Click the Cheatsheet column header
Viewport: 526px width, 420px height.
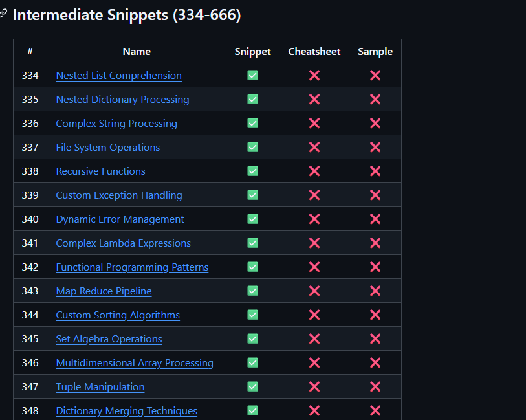(314, 51)
